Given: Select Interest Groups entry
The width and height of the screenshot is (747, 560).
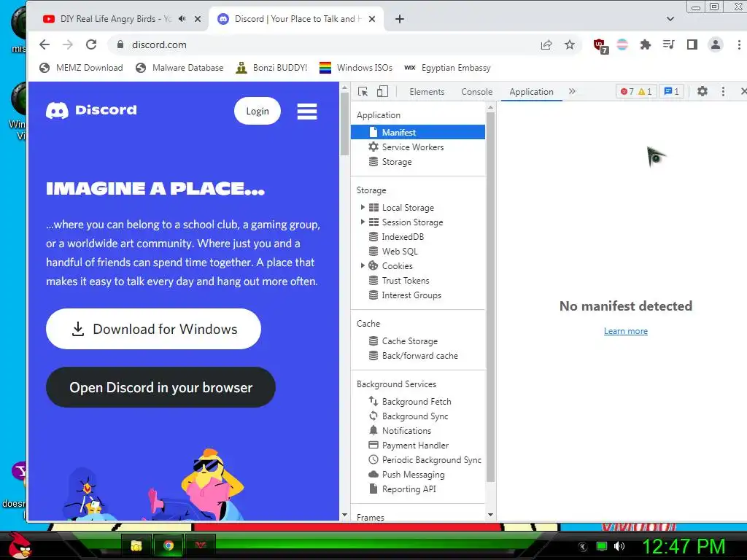Looking at the screenshot, I should (411, 295).
